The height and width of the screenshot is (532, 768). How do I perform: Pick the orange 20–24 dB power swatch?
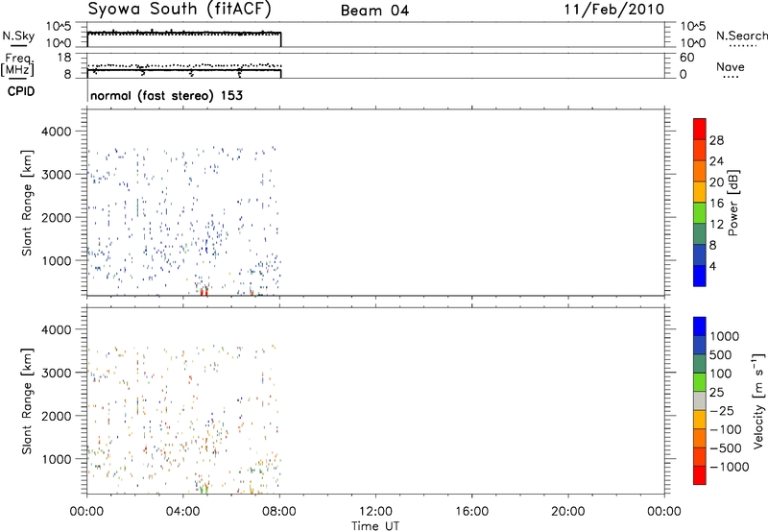[700, 171]
